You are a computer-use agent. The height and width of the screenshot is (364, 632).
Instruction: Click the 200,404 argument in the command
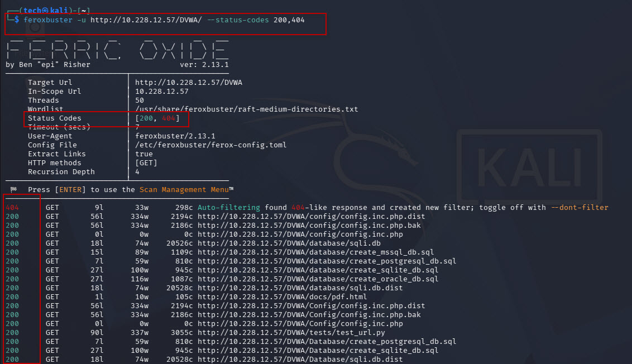tap(289, 20)
